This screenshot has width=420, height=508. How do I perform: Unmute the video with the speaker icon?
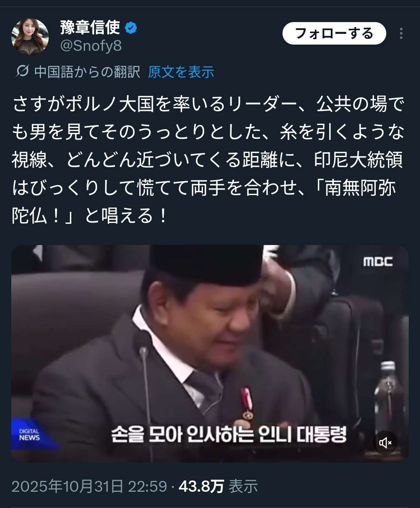point(385,443)
